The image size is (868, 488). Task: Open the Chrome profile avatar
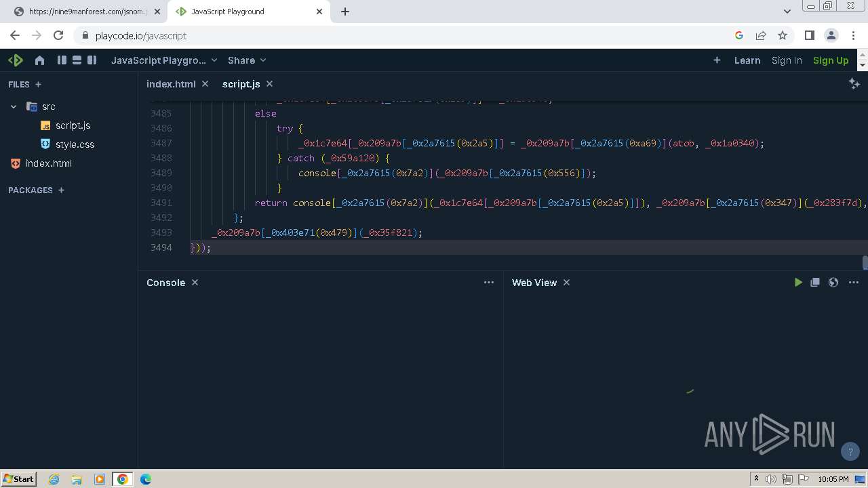pos(831,35)
